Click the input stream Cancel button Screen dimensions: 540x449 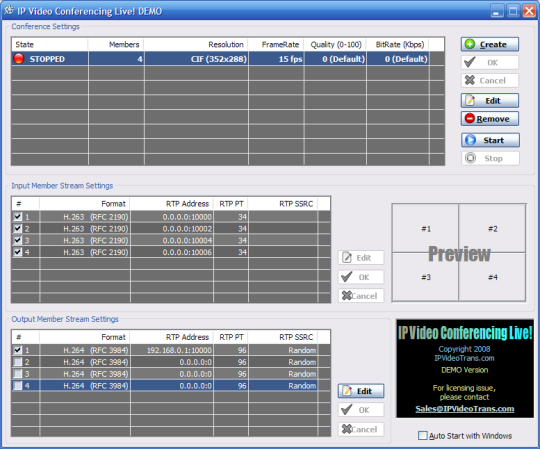tap(361, 296)
